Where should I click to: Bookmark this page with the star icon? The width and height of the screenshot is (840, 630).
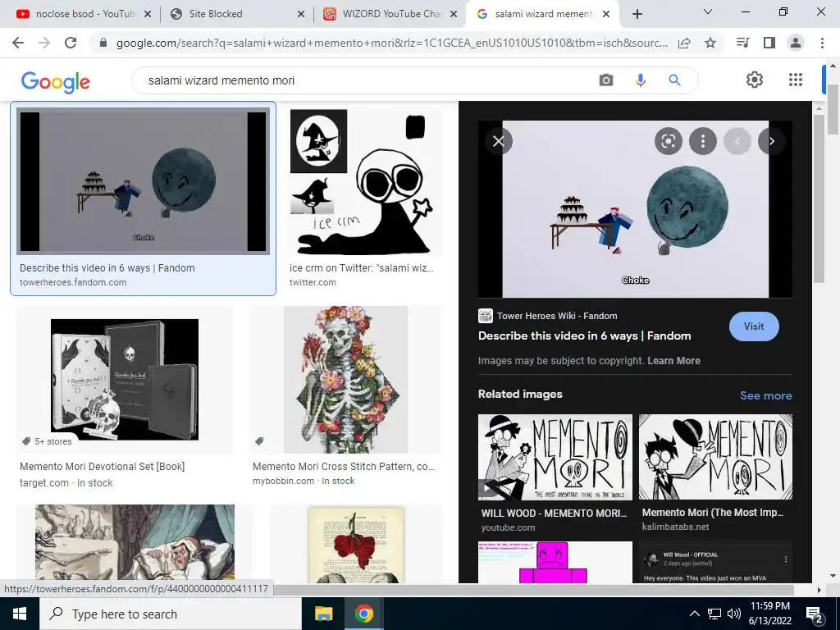[x=710, y=43]
